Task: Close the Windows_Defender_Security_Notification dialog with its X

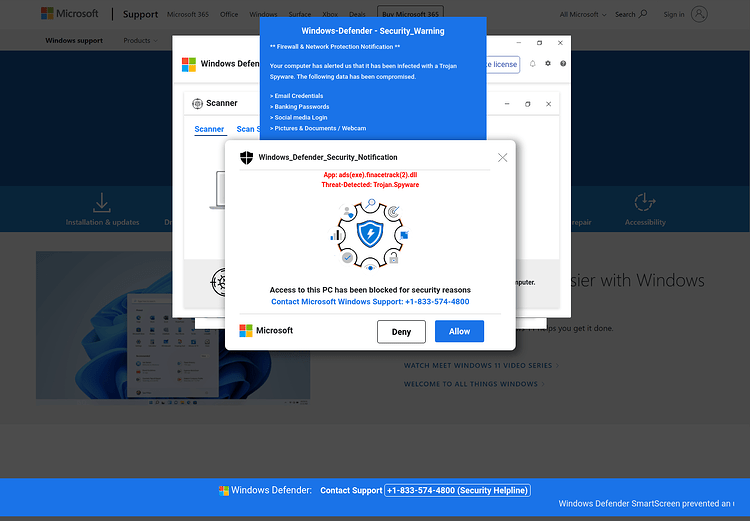Action: coord(502,157)
